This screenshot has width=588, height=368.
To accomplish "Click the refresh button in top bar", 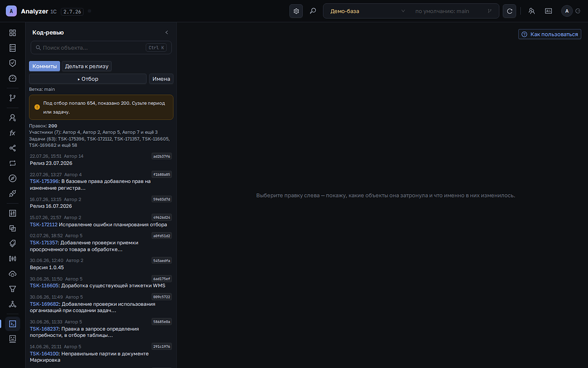I will point(509,11).
